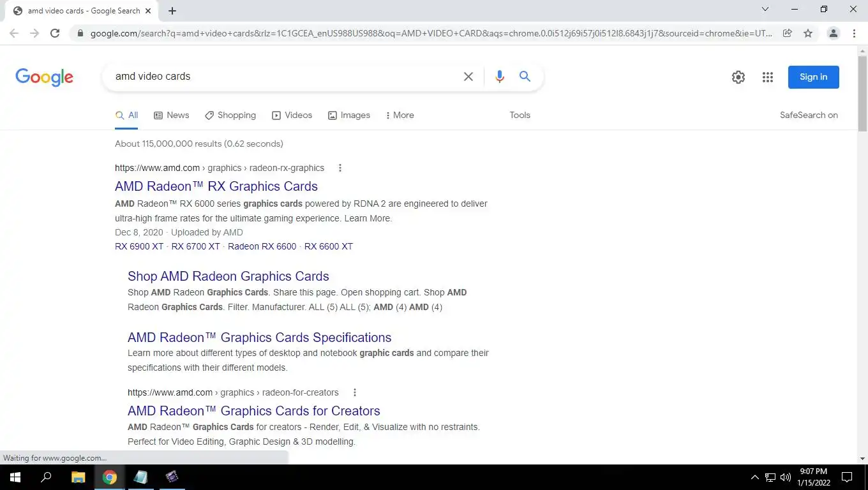
Task: Open Shop AMD Radeon Graphics Cards link
Action: (228, 276)
